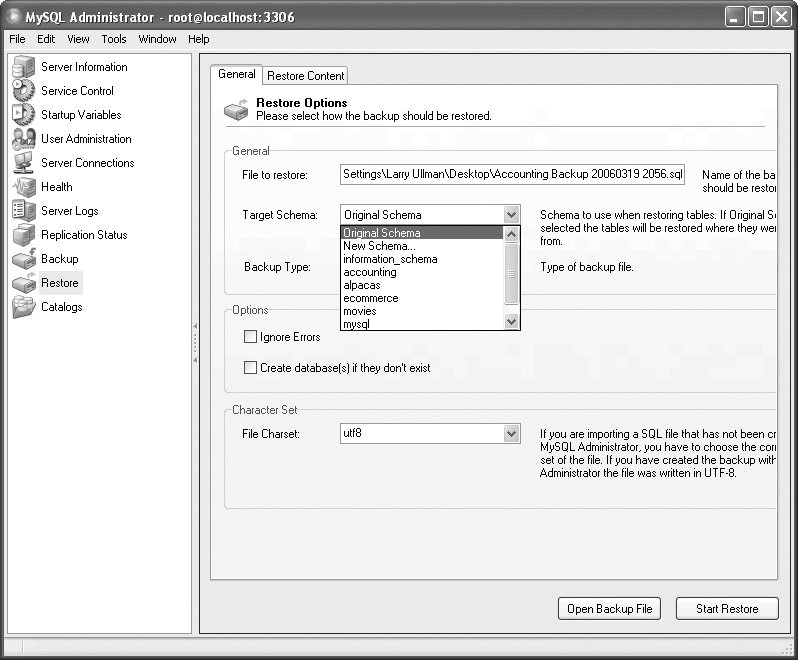798x660 pixels.
Task: Click the File to restore path field
Action: [x=512, y=174]
